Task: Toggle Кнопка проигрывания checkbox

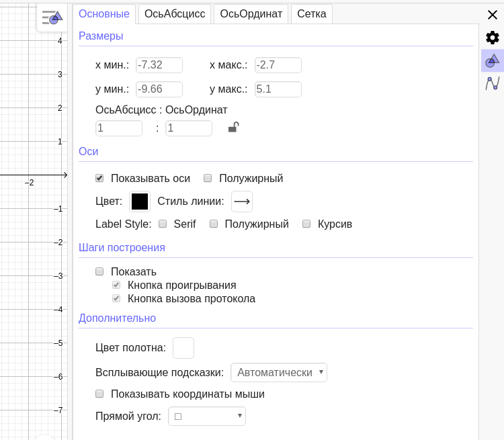Action: click(116, 285)
